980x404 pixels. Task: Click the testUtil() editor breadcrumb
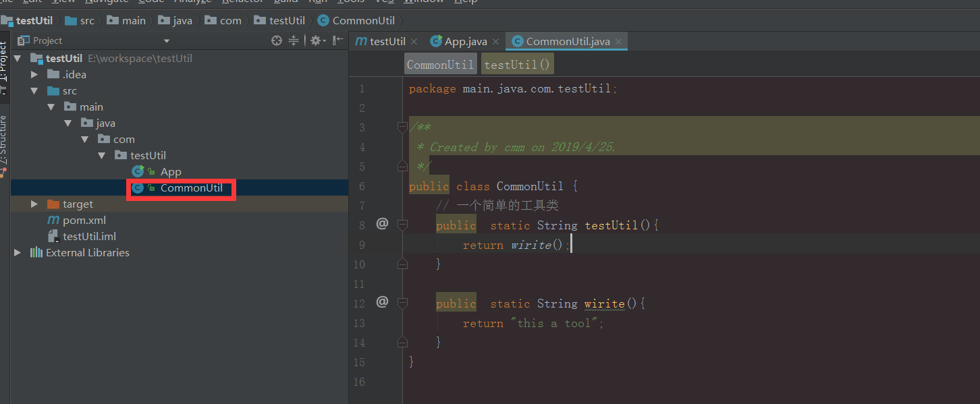tap(517, 65)
